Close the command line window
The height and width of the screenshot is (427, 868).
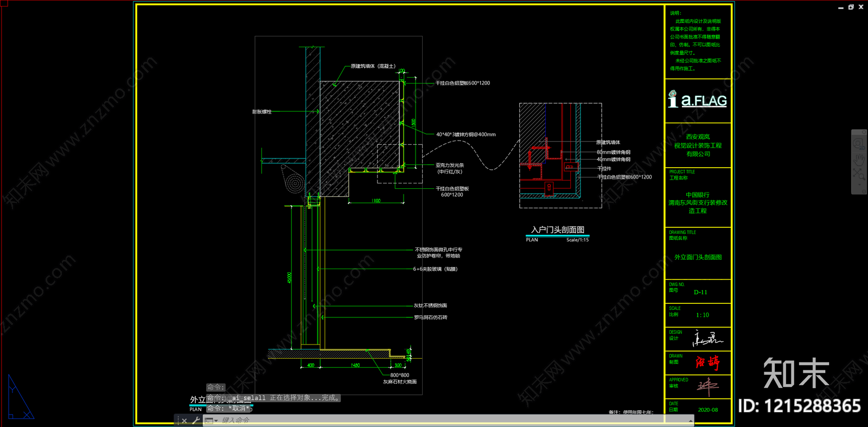(184, 420)
